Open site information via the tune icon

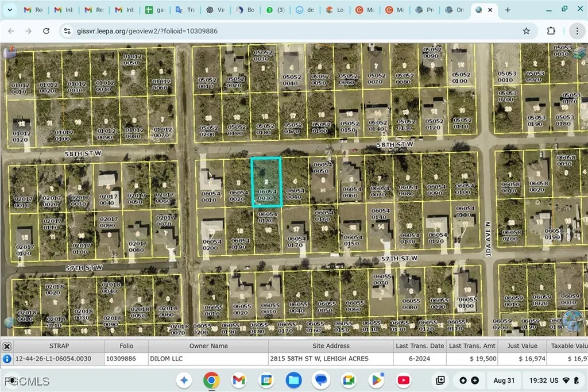[x=67, y=31]
